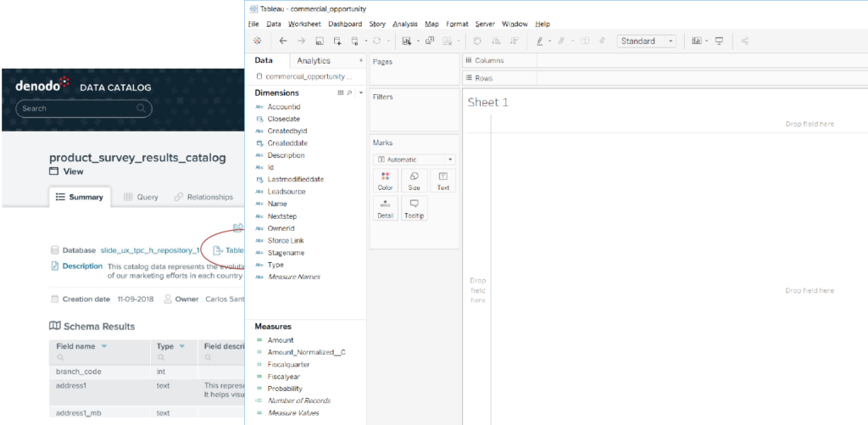This screenshot has width=868, height=425.
Task: Click the view data grid icon beside Dimensions
Action: pos(341,93)
